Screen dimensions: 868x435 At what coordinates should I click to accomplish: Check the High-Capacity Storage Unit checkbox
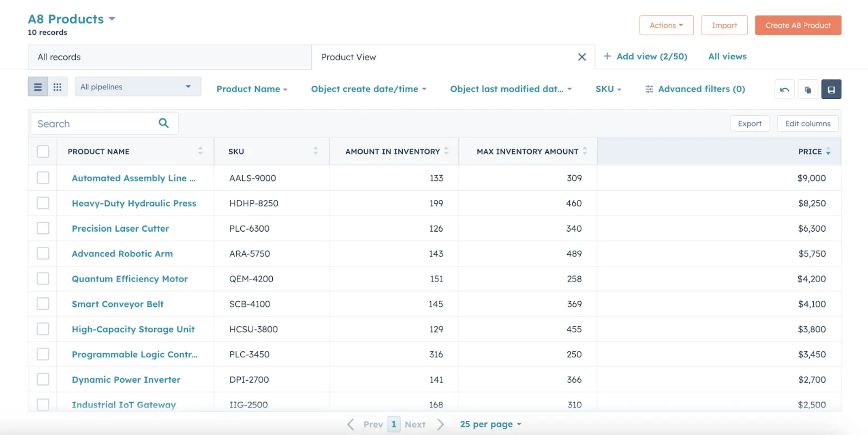[43, 329]
